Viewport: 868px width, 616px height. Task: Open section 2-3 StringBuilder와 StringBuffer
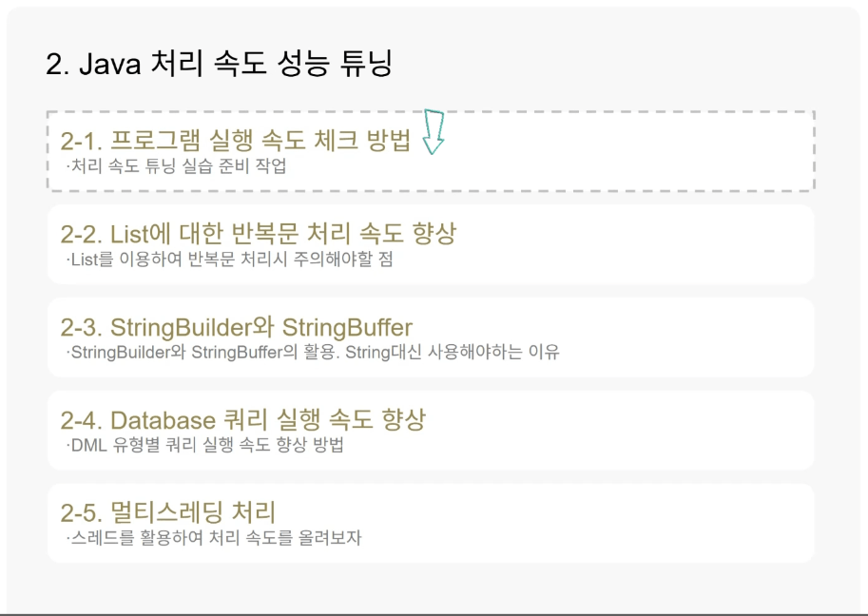coord(237,327)
